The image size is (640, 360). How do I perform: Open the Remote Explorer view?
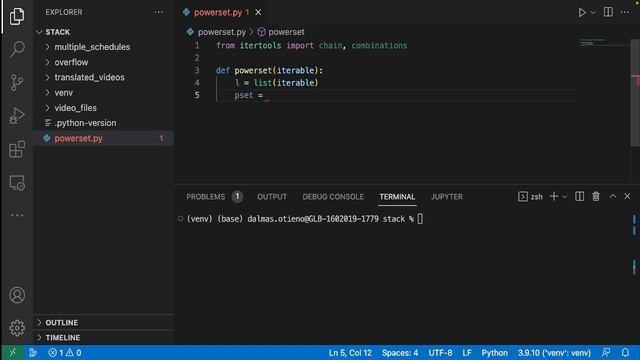[17, 183]
